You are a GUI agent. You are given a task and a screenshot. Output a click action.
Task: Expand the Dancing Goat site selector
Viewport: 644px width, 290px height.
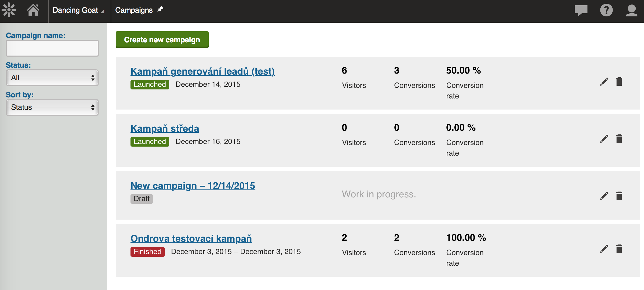pyautogui.click(x=79, y=11)
